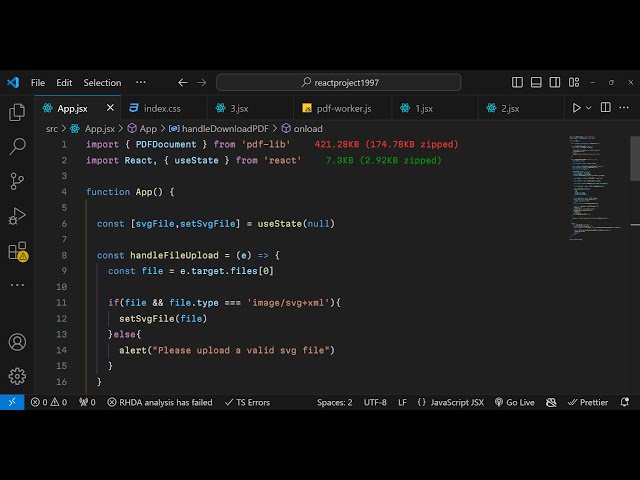
Task: Open the Extensions view
Action: tap(17, 251)
